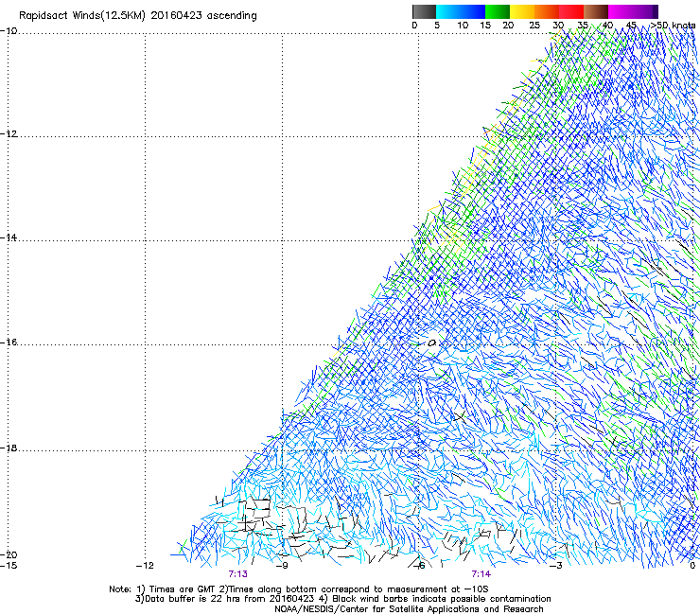Click the -12 longitude axis label
This screenshot has height=615, width=700.
145,566
